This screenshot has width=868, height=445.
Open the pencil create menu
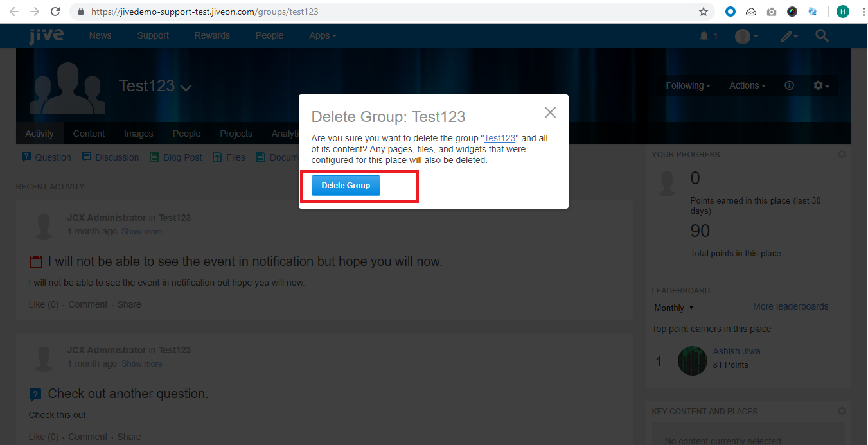pyautogui.click(x=788, y=37)
